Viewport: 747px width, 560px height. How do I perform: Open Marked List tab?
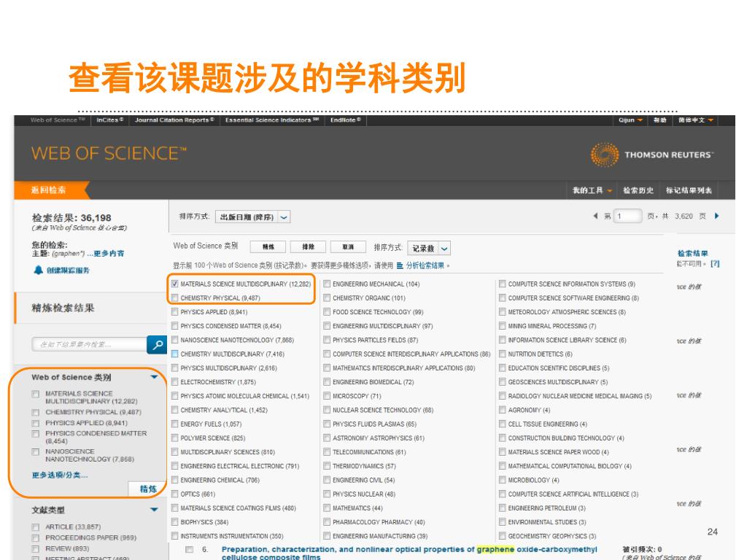[689, 190]
